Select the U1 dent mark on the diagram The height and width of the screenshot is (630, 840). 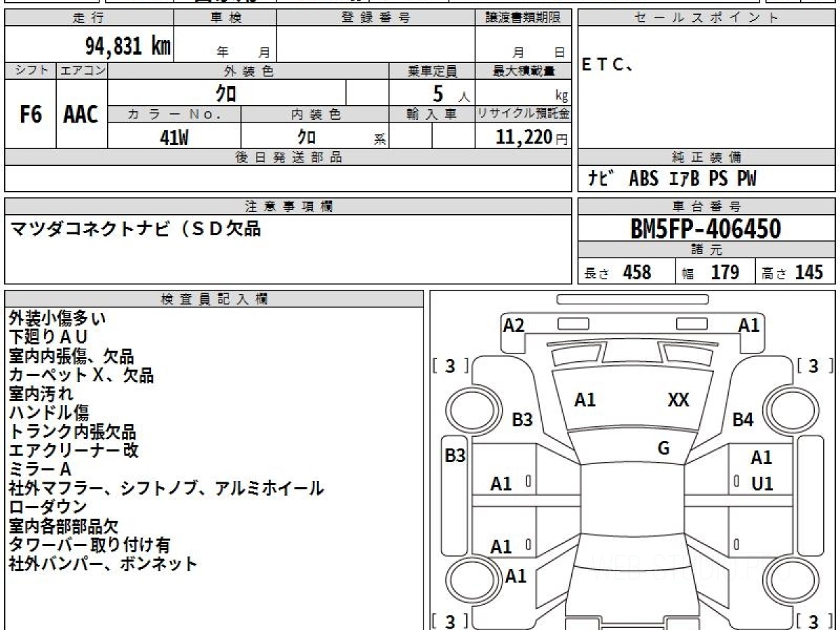coord(762,484)
